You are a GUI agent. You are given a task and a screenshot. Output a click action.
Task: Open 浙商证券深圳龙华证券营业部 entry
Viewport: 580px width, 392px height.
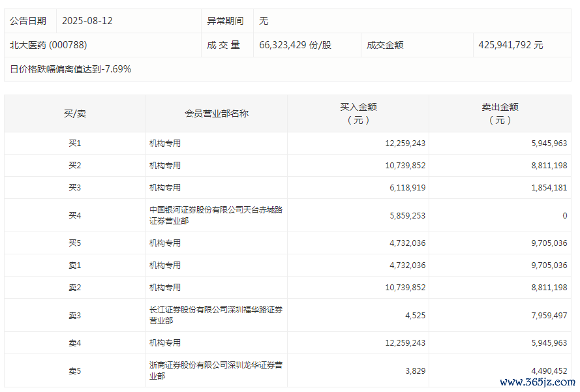(215, 370)
